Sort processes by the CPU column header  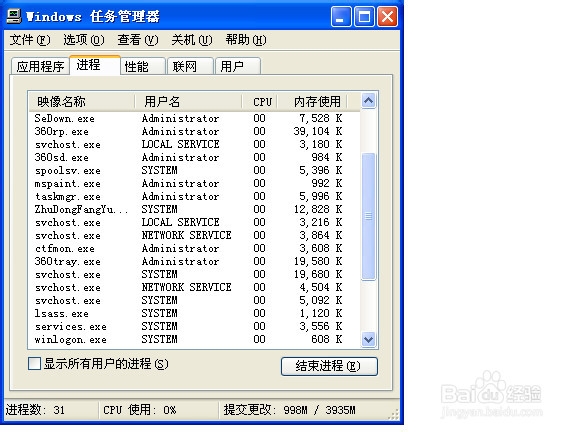259,102
